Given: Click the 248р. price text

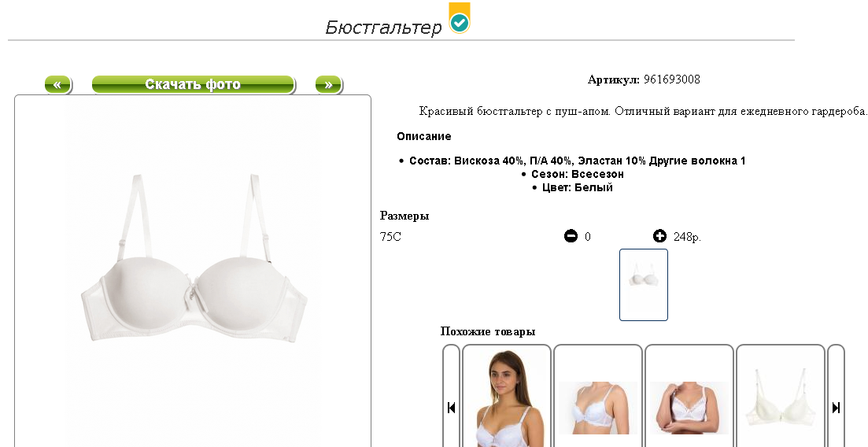Looking at the screenshot, I should (687, 237).
